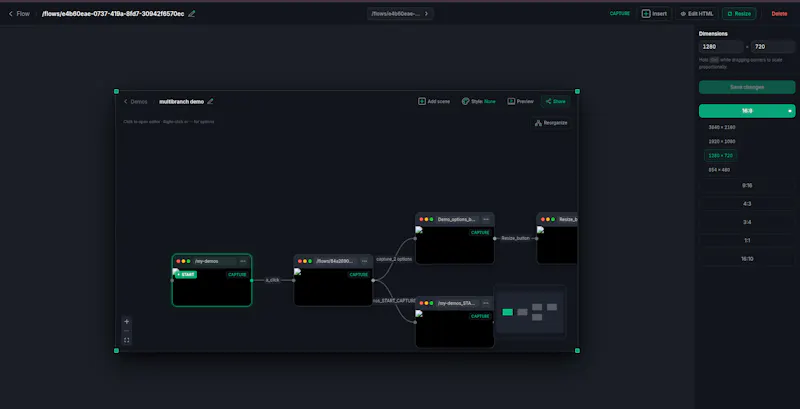Click the broken image icon in the /flows/84a2890 node

(297, 271)
